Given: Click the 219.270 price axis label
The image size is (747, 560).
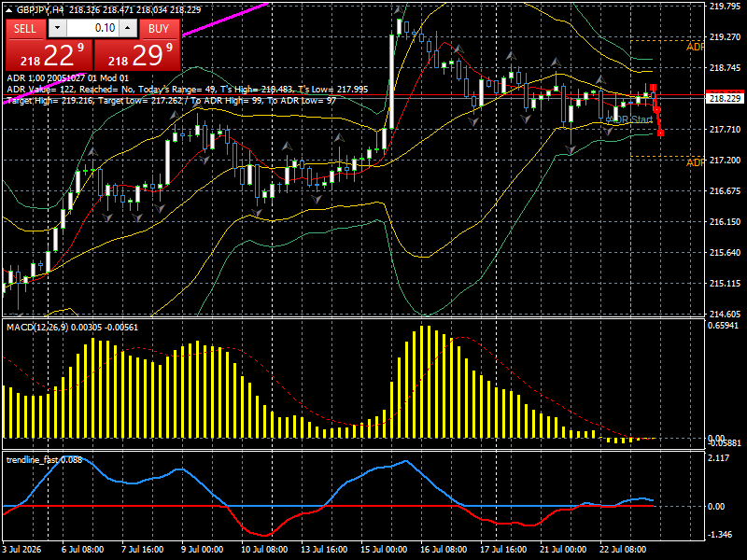Looking at the screenshot, I should coord(725,37).
